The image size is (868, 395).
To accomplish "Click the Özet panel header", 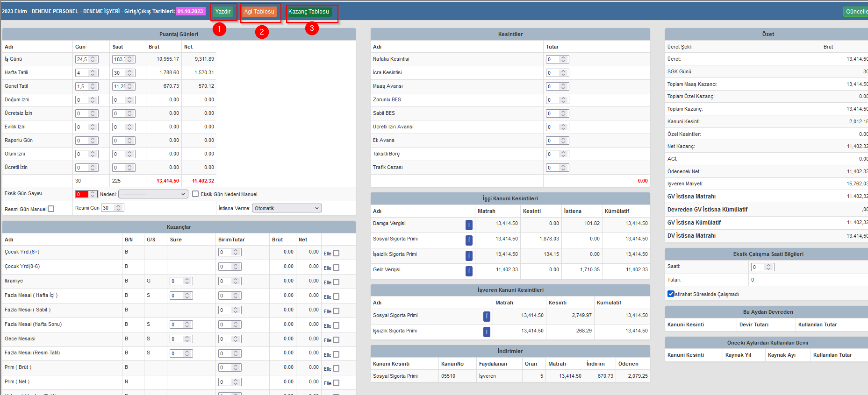I will [x=768, y=34].
